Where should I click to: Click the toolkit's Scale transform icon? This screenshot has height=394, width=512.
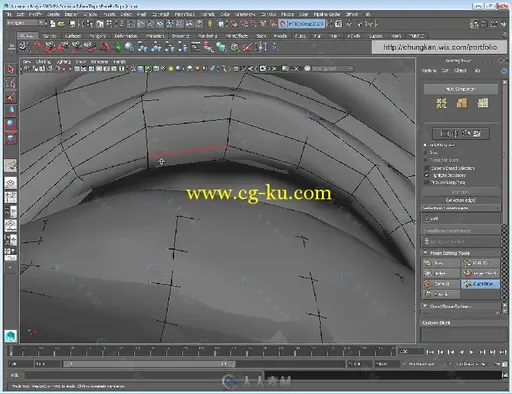(477, 134)
